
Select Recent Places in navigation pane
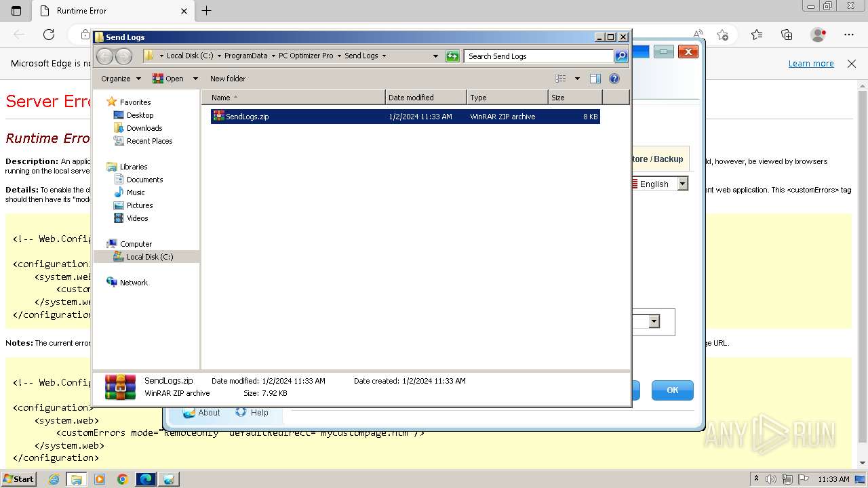tap(150, 141)
